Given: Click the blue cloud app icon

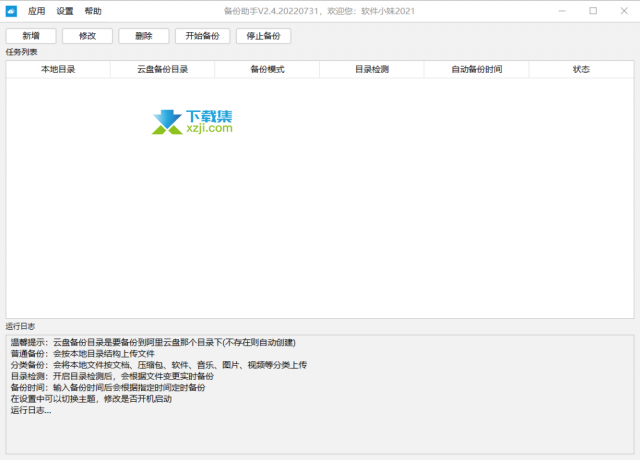Looking at the screenshot, I should (11, 11).
